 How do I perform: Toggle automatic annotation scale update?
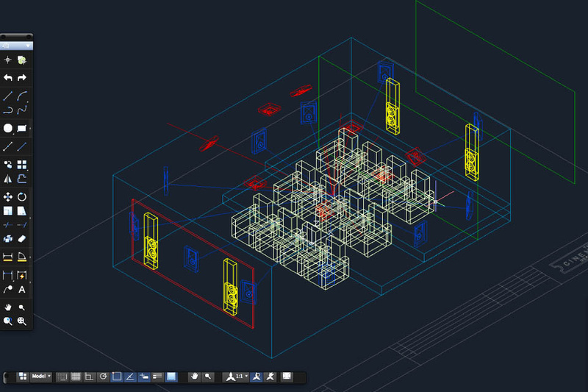[x=270, y=377]
